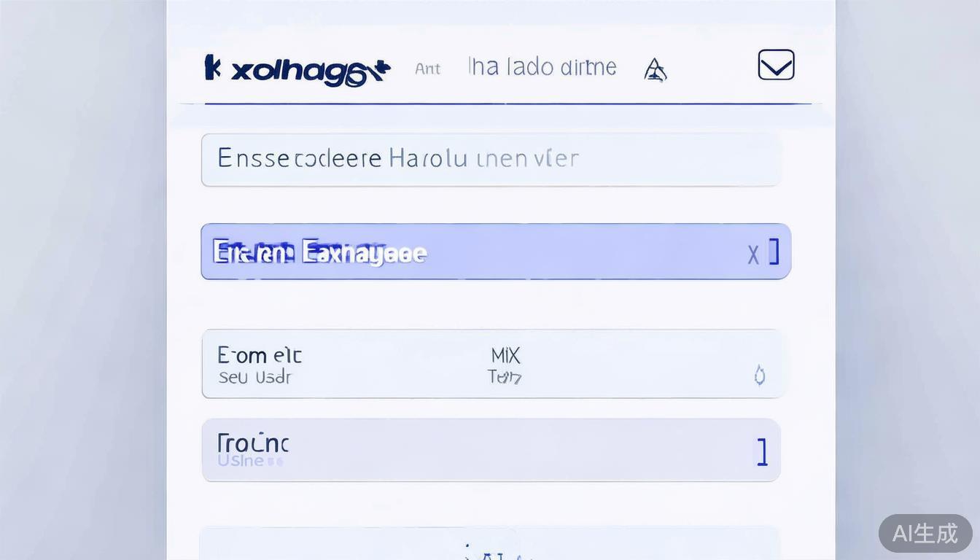Toggle the bracket box in highlighted row

click(774, 252)
